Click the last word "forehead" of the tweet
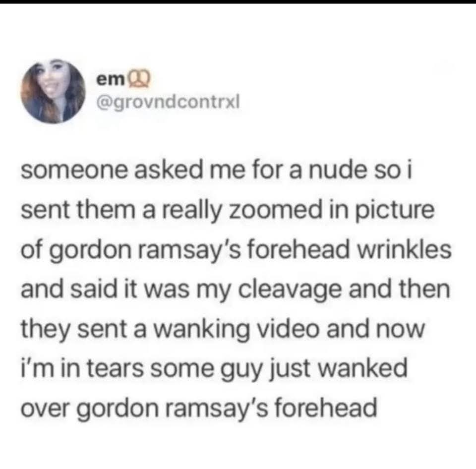Screen dimensions: 476x469 (326, 408)
